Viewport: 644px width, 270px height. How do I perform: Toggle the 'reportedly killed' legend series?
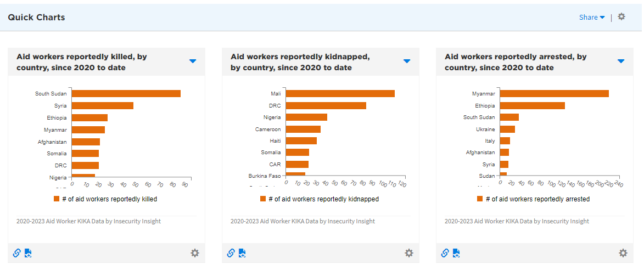105,199
